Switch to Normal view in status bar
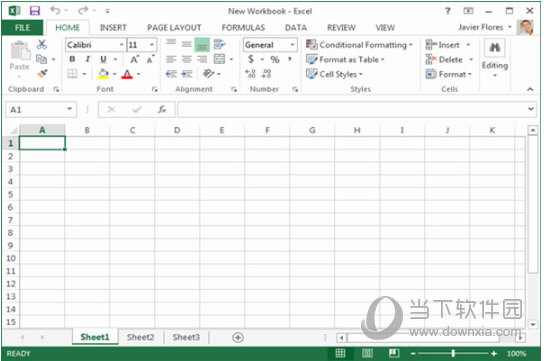 click(340, 353)
